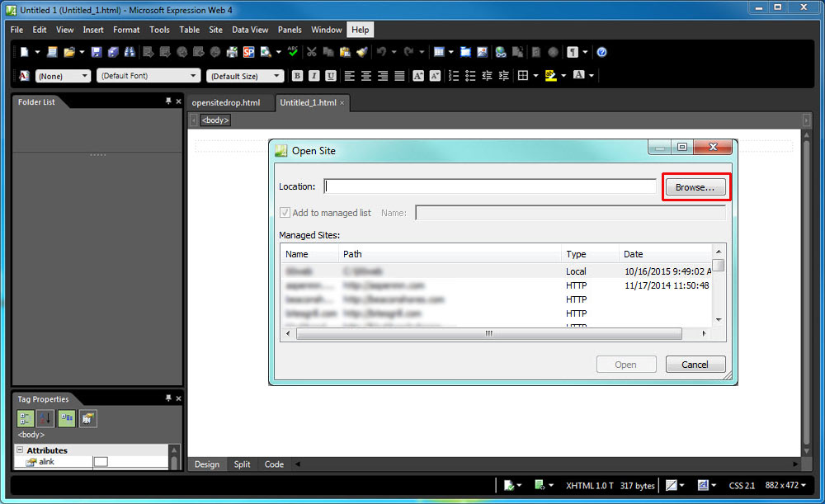
Task: Toggle Underline formatting
Action: (331, 76)
